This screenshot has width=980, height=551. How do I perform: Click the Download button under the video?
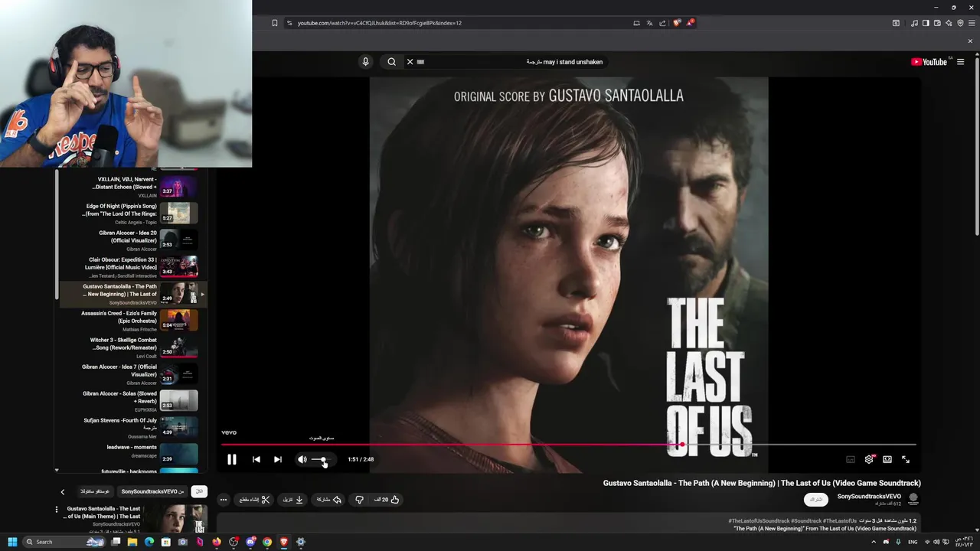(x=293, y=500)
